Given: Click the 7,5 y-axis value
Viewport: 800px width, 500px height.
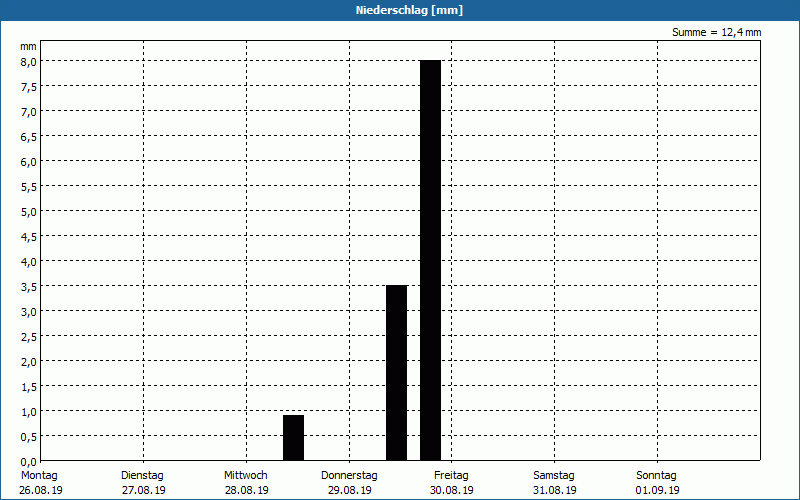Looking at the screenshot, I should tap(29, 87).
